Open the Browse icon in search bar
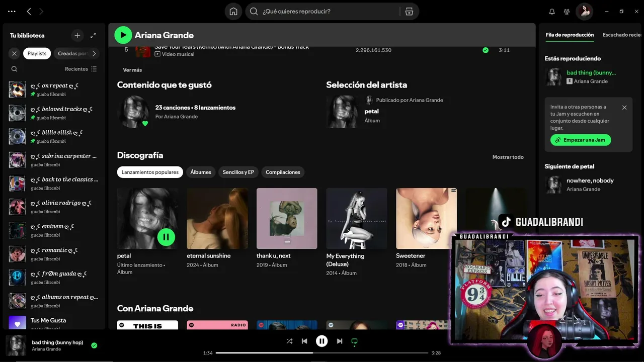Screen dimensions: 644x362 409,11
